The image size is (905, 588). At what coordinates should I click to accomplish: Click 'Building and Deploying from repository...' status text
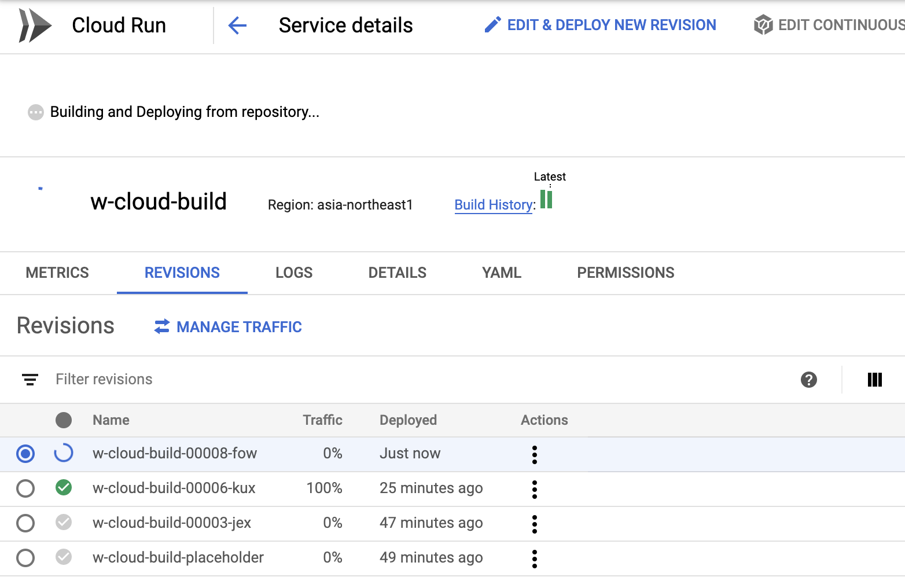(185, 112)
